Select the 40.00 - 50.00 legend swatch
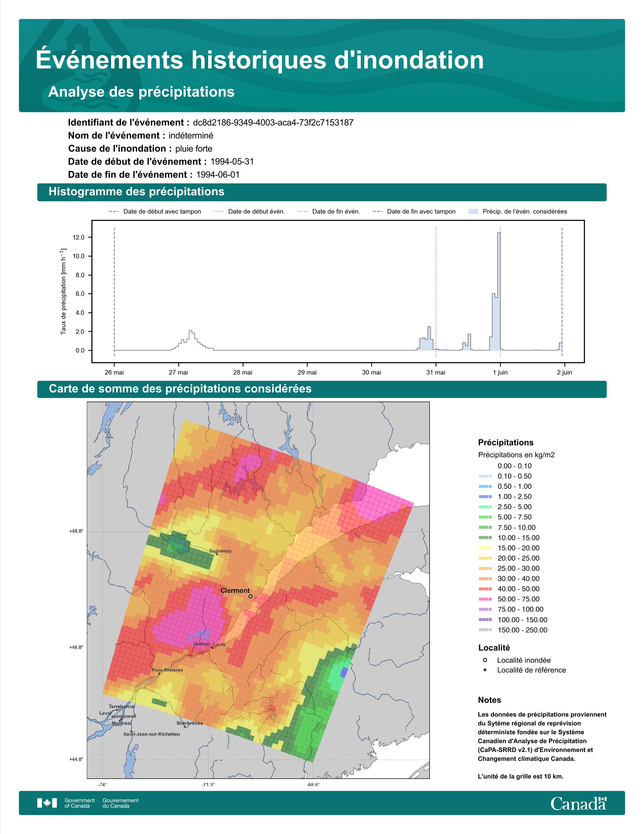This screenshot has width=644, height=834. coord(485,589)
